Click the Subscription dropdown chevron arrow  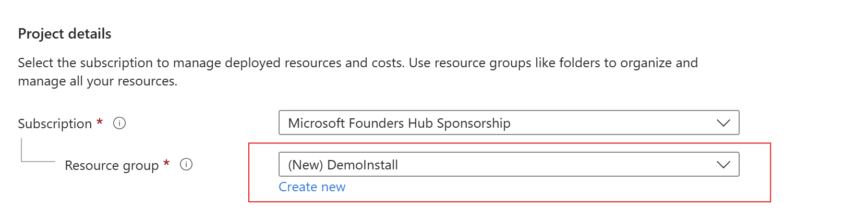pos(723,123)
